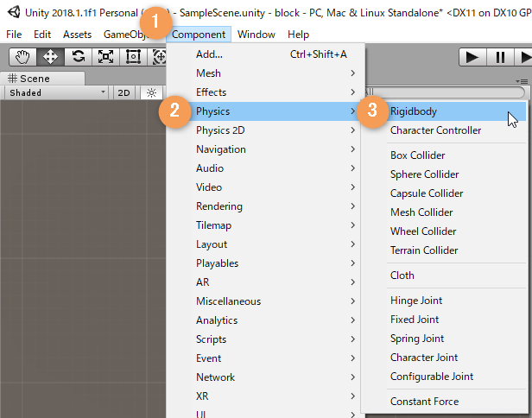
Task: Open the Help menu
Action: [x=298, y=35]
